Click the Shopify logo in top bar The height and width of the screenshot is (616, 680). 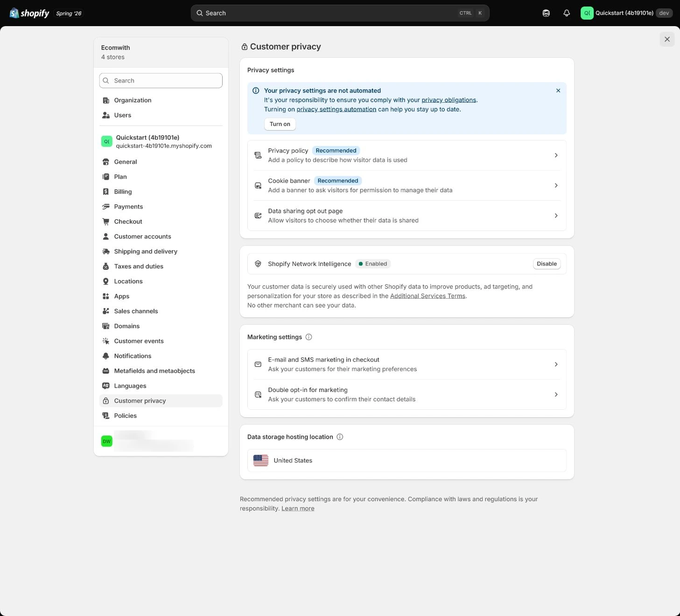pyautogui.click(x=29, y=13)
